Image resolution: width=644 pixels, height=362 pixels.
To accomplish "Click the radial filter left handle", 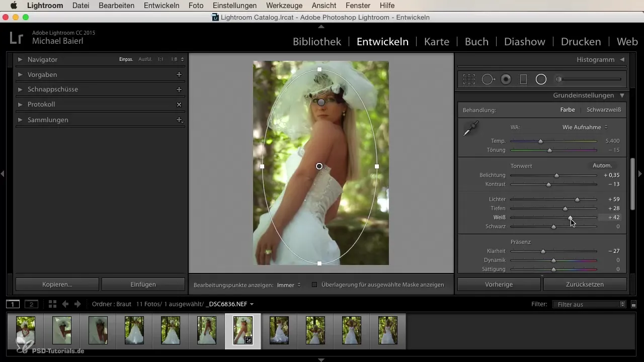I will [262, 166].
